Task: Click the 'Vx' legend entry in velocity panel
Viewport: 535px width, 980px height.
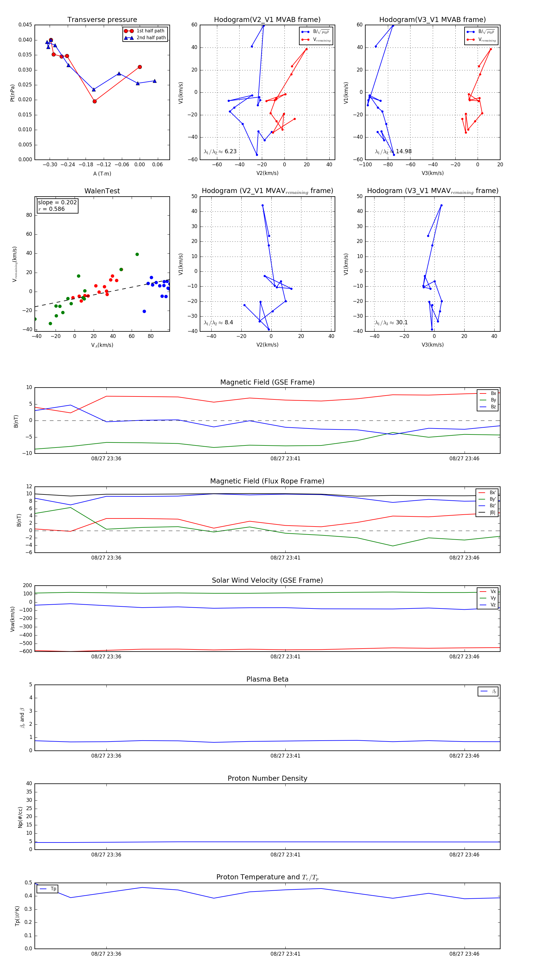Action: click(488, 591)
